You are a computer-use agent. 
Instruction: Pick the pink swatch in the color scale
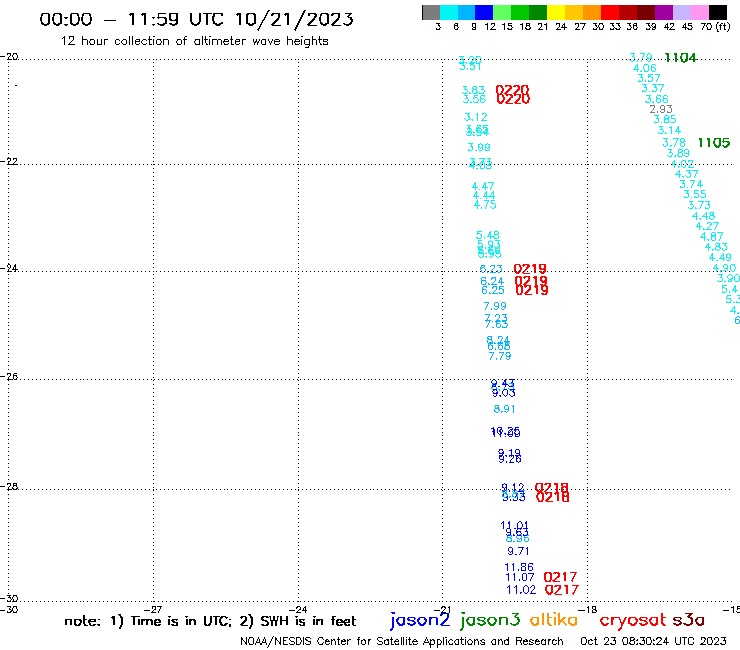click(x=700, y=12)
